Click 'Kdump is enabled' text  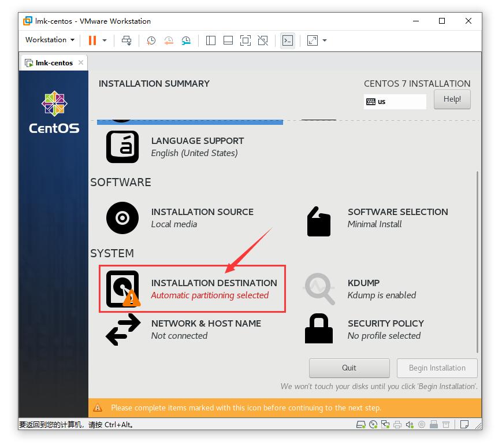click(x=382, y=295)
